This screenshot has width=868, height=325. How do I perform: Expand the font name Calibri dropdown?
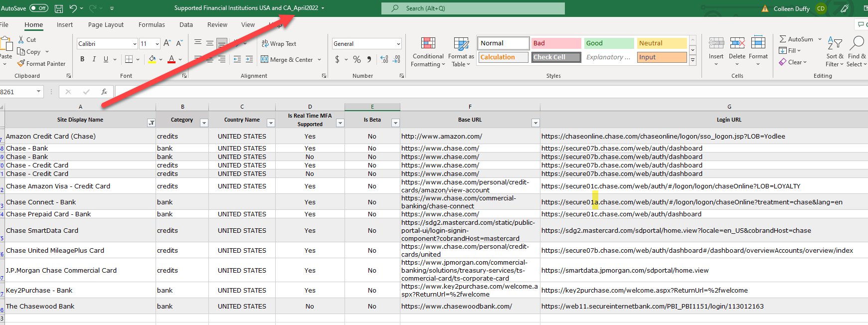135,44
